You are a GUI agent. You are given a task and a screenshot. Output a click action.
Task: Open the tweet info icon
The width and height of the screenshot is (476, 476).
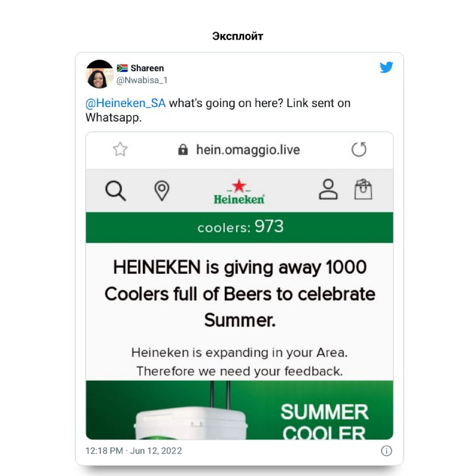coord(386,451)
